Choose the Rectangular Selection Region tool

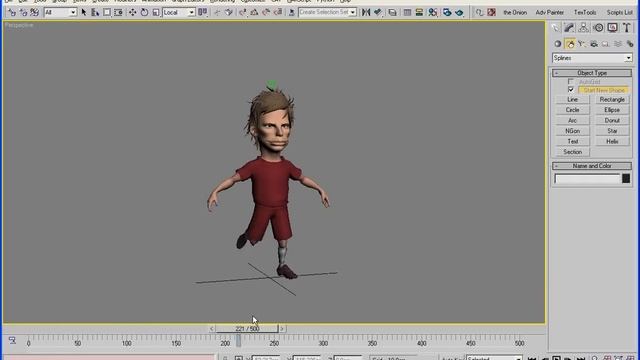click(107, 12)
